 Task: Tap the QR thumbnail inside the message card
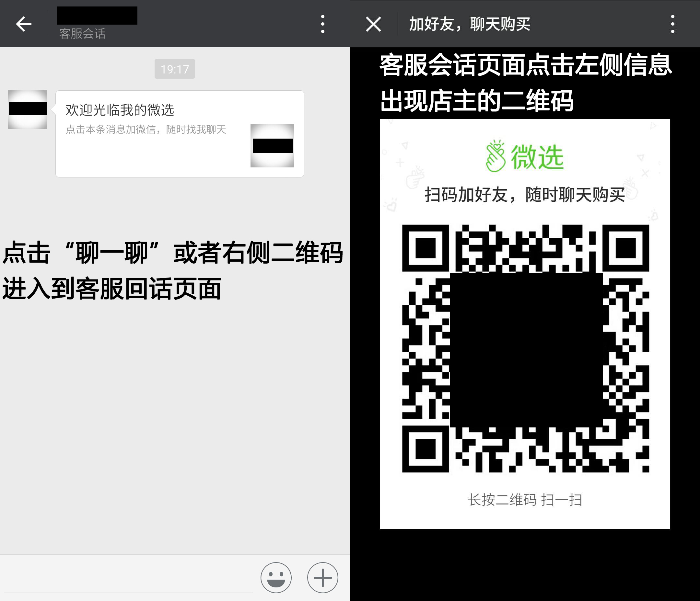pyautogui.click(x=272, y=145)
